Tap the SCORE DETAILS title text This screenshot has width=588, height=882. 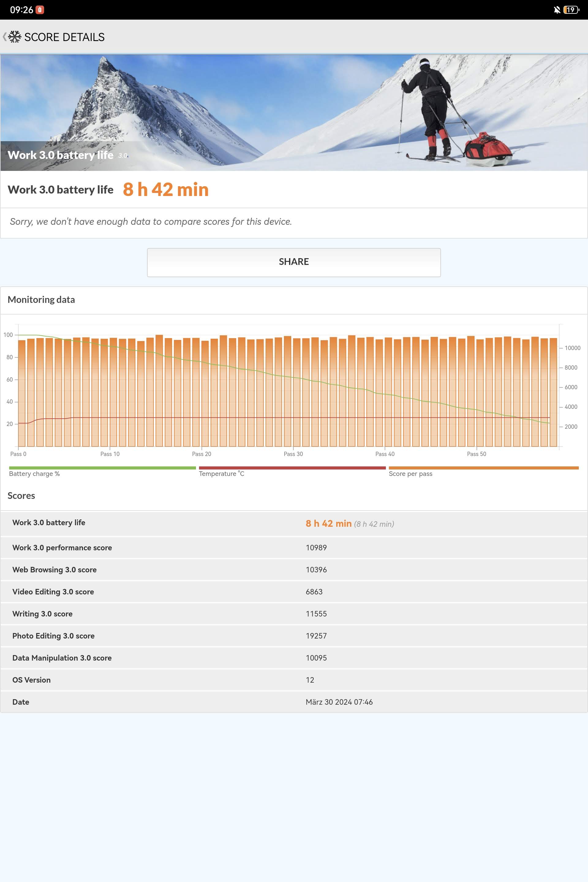point(65,37)
